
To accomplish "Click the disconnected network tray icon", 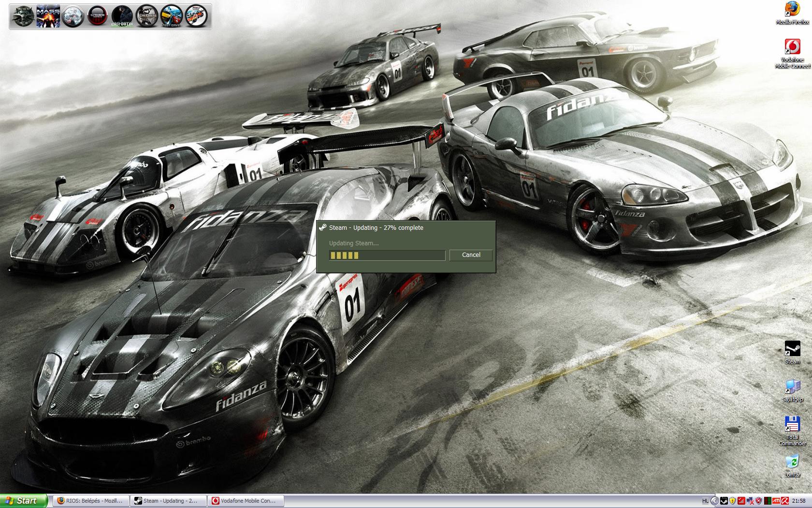I will click(750, 501).
